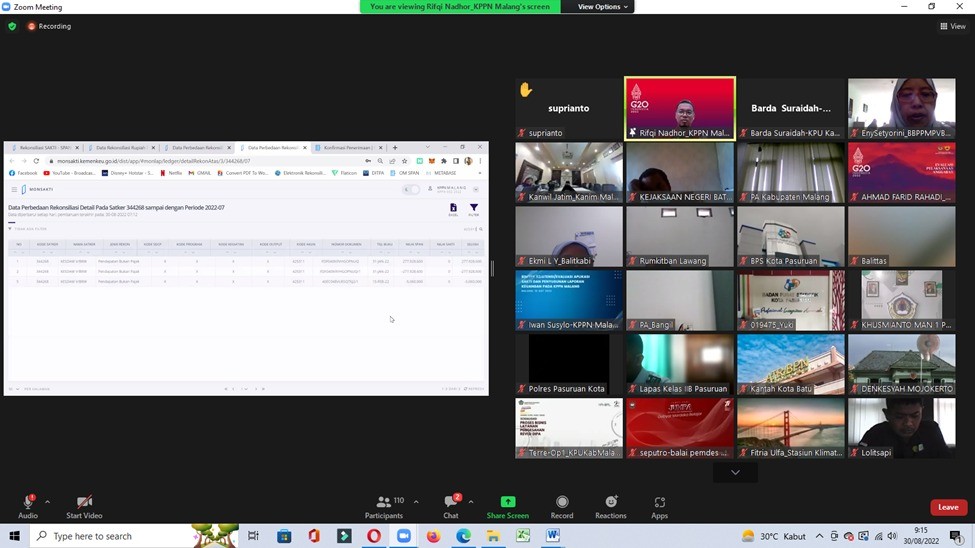Viewport: 975px width, 548px height.
Task: Click the Recording indicator label
Action: 54,26
